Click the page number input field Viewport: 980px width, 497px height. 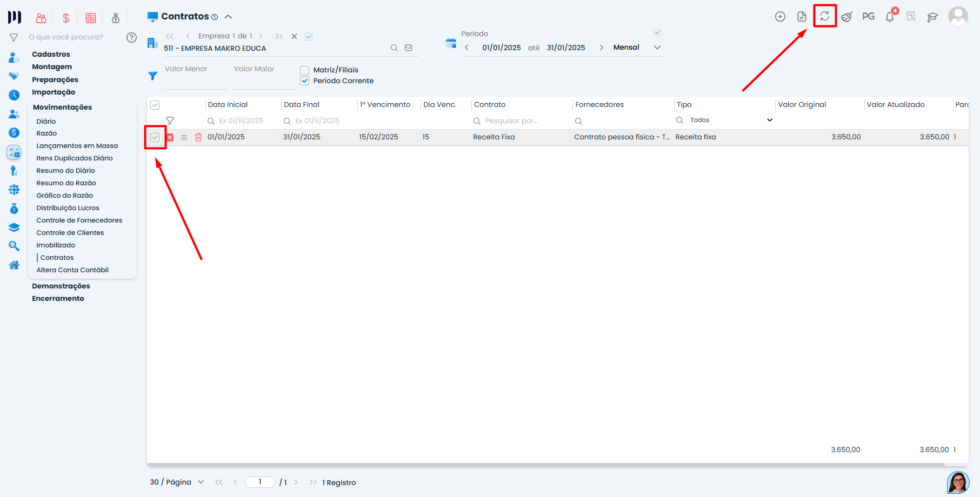point(260,482)
